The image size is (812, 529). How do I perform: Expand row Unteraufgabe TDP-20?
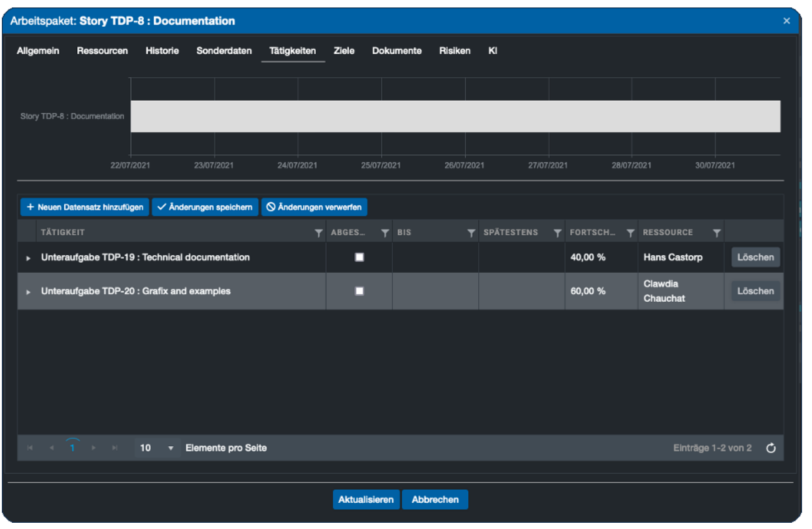[27, 291]
